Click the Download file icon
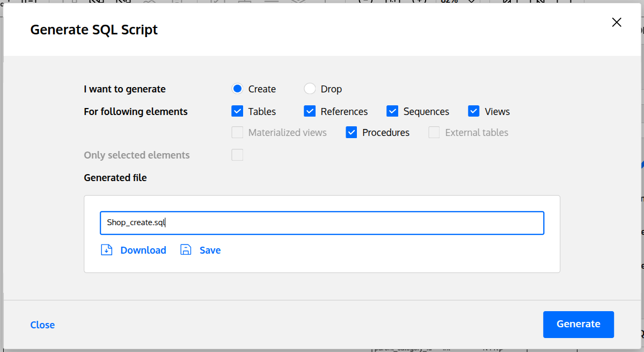Viewport: 644px width, 352px height. coord(107,250)
